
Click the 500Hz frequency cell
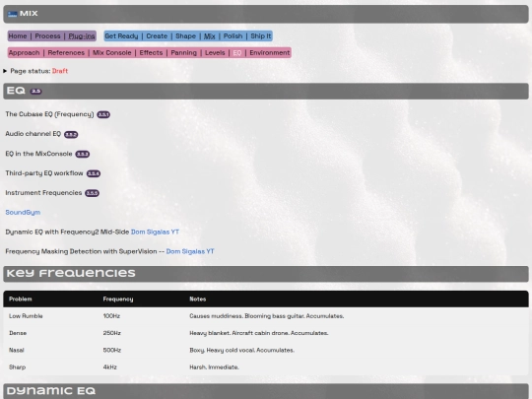pyautogui.click(x=112, y=350)
